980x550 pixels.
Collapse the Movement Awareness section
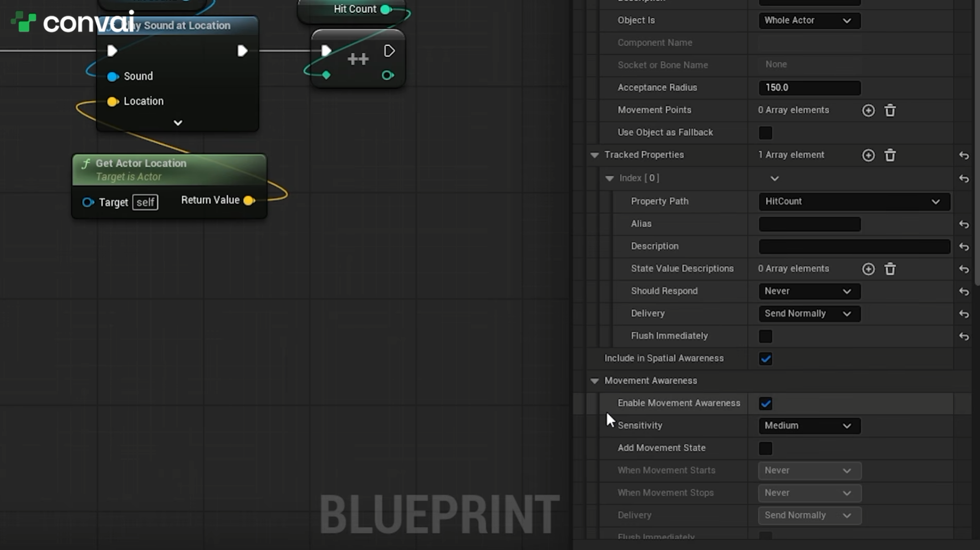point(594,381)
